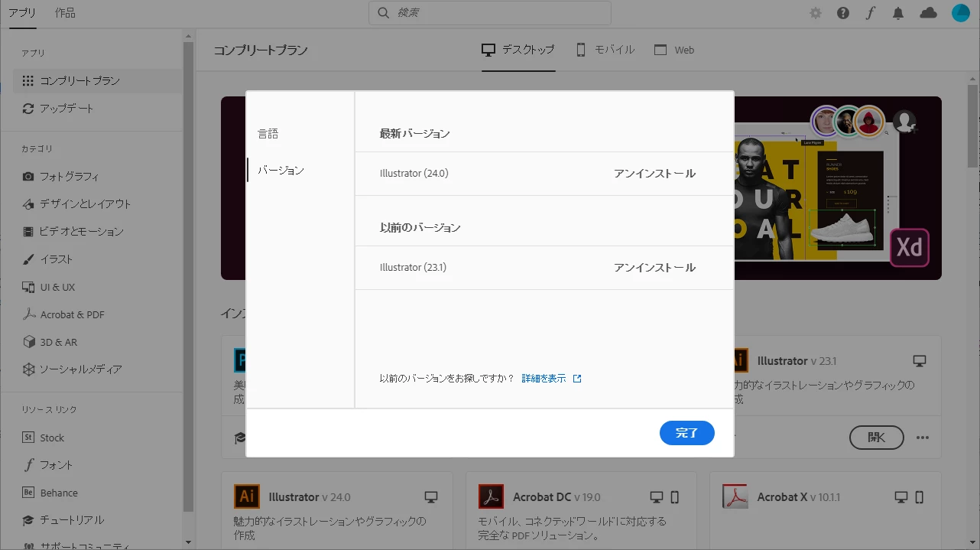Switch to the デスクトップ tab

click(x=518, y=50)
